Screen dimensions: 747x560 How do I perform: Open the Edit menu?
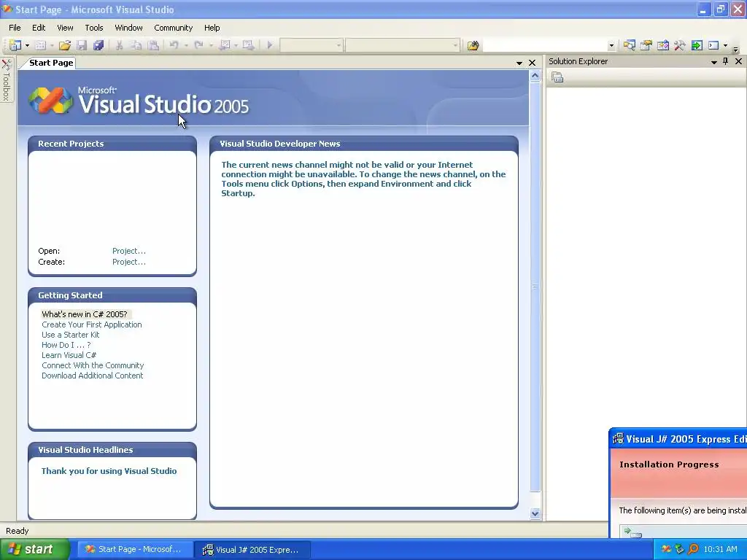point(39,28)
